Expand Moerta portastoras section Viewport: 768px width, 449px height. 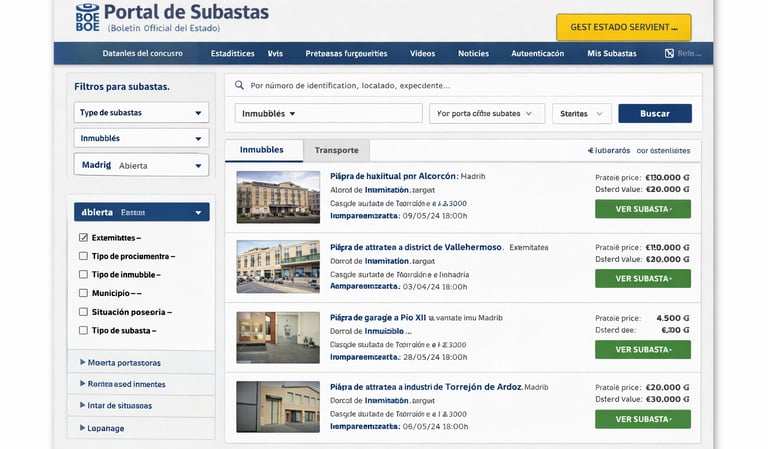120,363
